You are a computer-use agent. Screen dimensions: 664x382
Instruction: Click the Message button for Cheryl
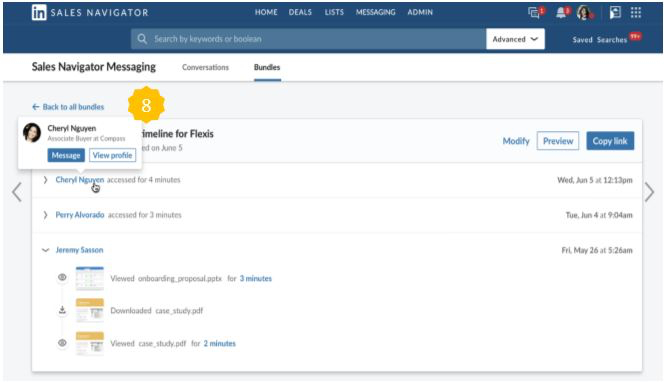tap(66, 155)
